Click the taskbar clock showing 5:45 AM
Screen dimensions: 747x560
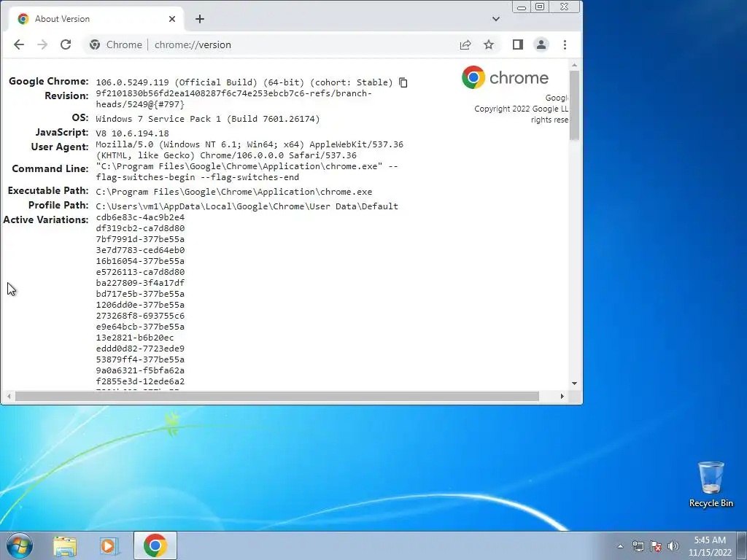click(x=710, y=546)
